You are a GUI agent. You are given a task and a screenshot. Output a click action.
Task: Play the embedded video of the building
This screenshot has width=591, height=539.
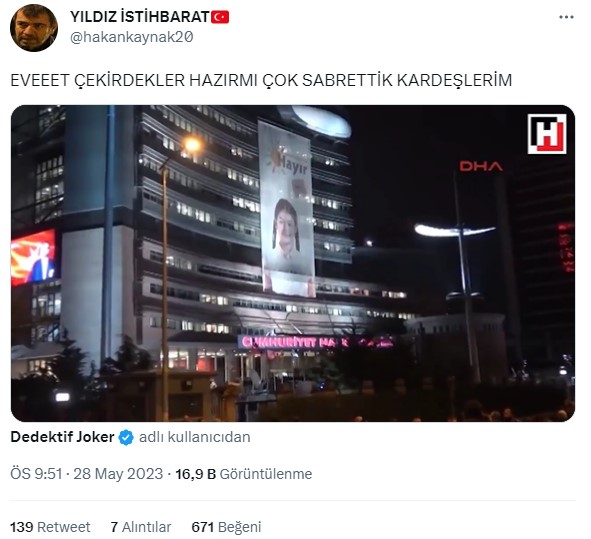point(293,263)
